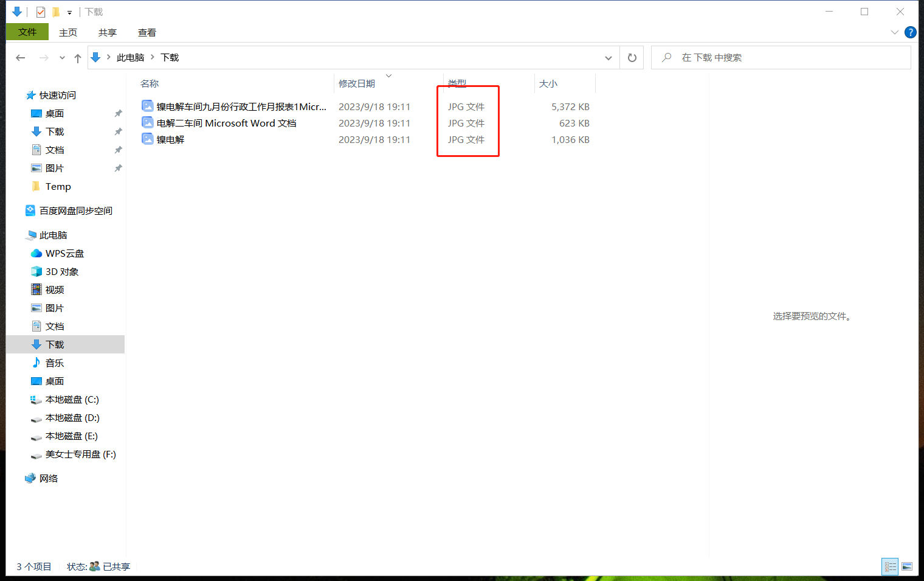Switch to the 查看 ribbon tab
Screen dimensions: 924x581
147,32
